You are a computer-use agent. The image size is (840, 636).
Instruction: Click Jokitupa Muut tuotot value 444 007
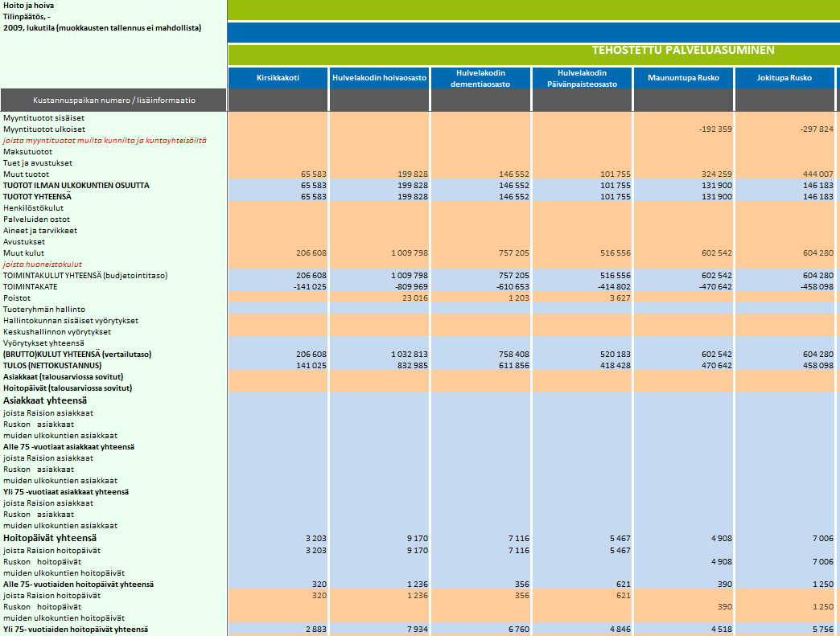point(817,174)
